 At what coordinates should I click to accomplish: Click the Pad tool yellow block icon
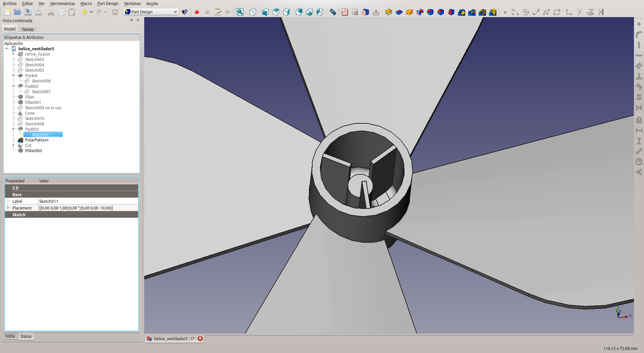389,12
